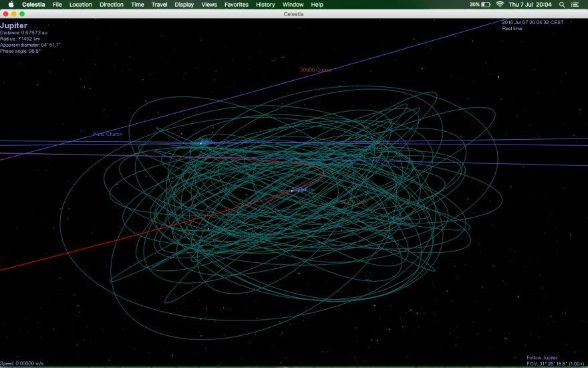Open the Celestia application menu
Image resolution: width=588 pixels, height=368 pixels.
click(x=33, y=5)
